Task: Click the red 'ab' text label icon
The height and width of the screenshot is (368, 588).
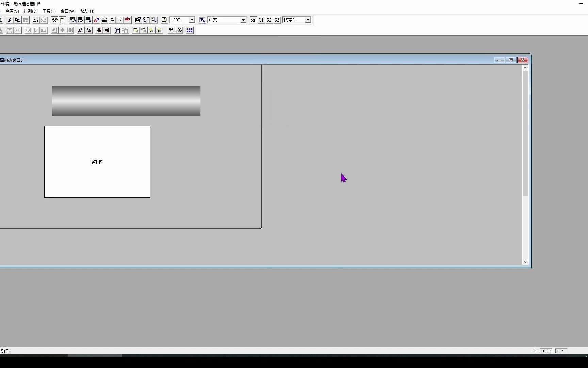Action: (x=128, y=20)
